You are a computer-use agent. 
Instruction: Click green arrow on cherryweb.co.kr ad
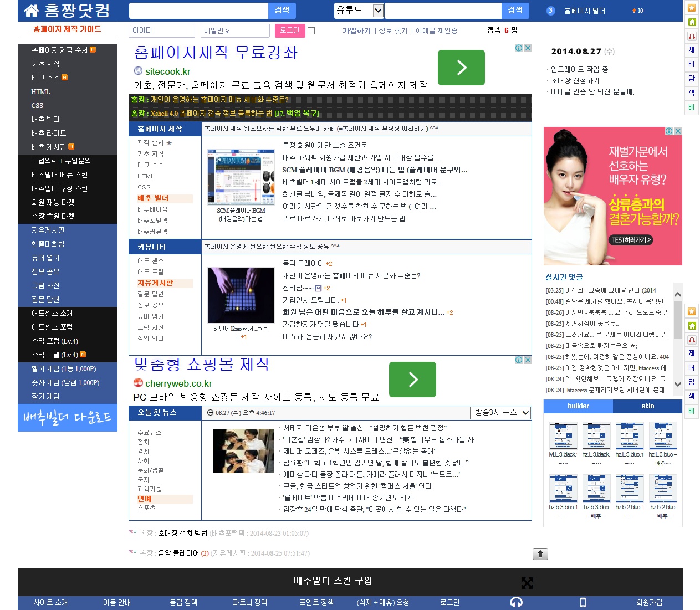click(x=412, y=380)
